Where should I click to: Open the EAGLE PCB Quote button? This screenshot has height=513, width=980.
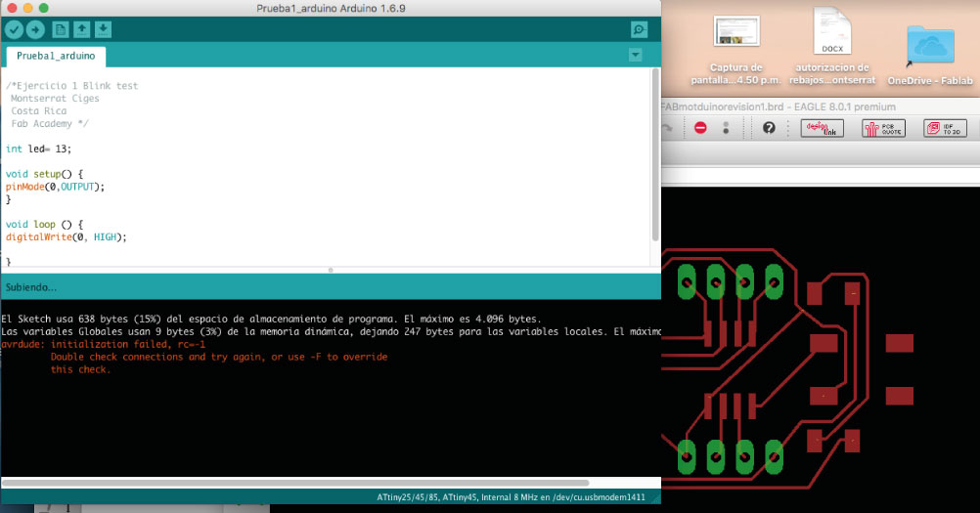883,129
